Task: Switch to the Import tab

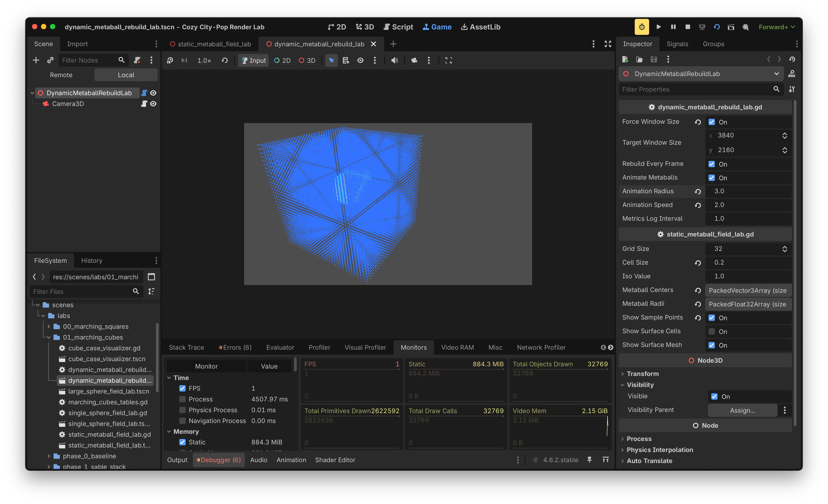Action: [77, 44]
